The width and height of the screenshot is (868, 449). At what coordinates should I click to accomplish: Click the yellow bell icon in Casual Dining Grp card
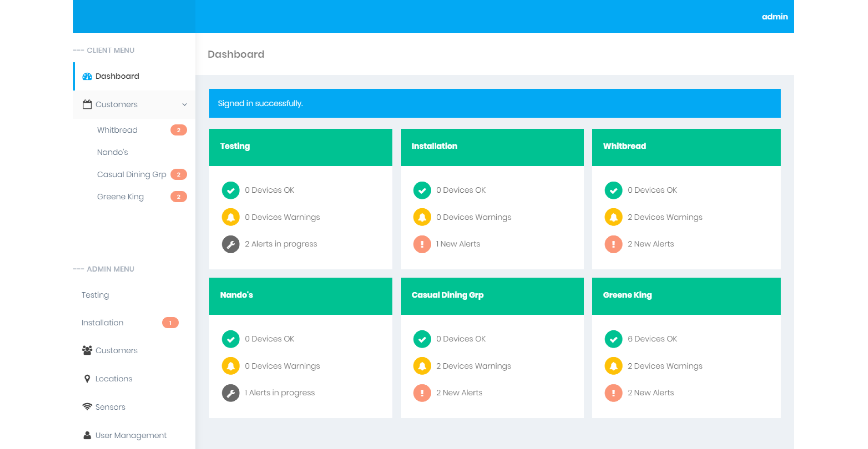coord(422,366)
